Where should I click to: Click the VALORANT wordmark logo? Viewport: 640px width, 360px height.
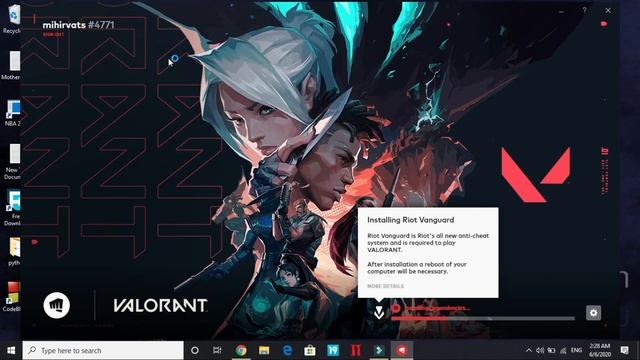(160, 305)
